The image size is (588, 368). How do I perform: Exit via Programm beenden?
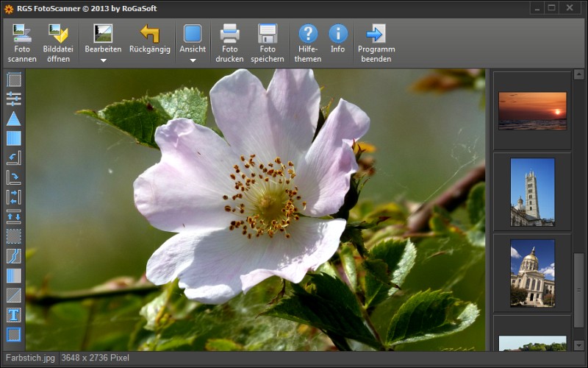tap(376, 42)
